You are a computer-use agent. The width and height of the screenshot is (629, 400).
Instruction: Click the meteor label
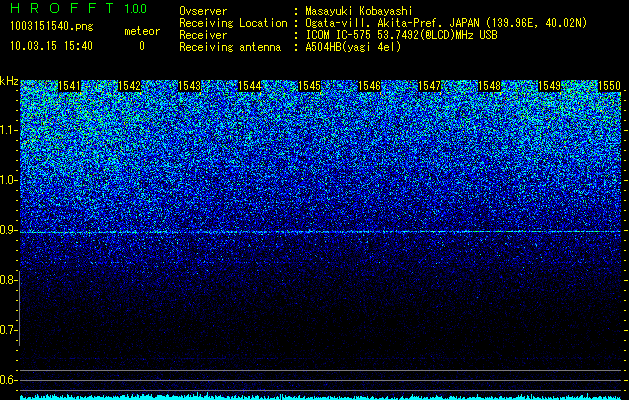point(142,31)
